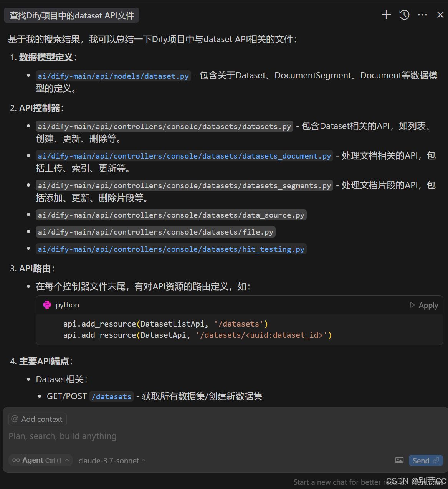
Task: Start a new chat with plus icon
Action: [386, 15]
